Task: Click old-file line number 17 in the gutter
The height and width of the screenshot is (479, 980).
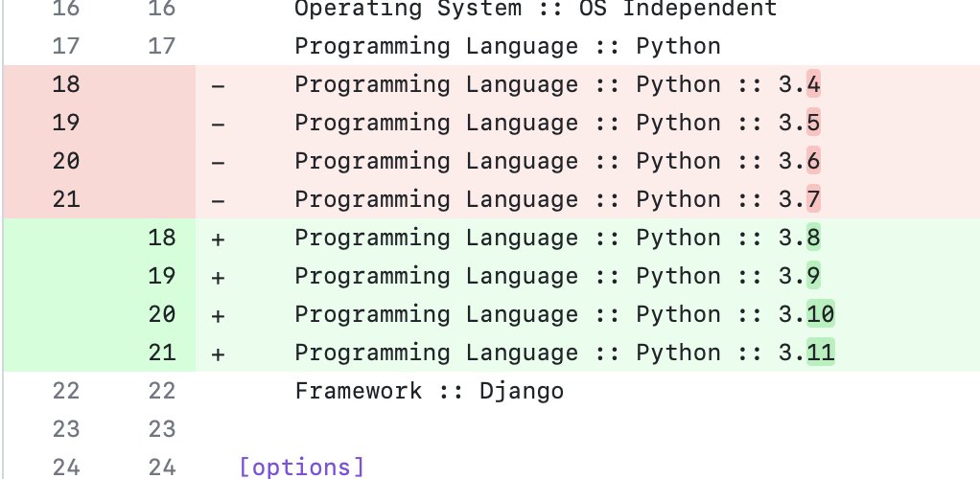Action: click(66, 46)
